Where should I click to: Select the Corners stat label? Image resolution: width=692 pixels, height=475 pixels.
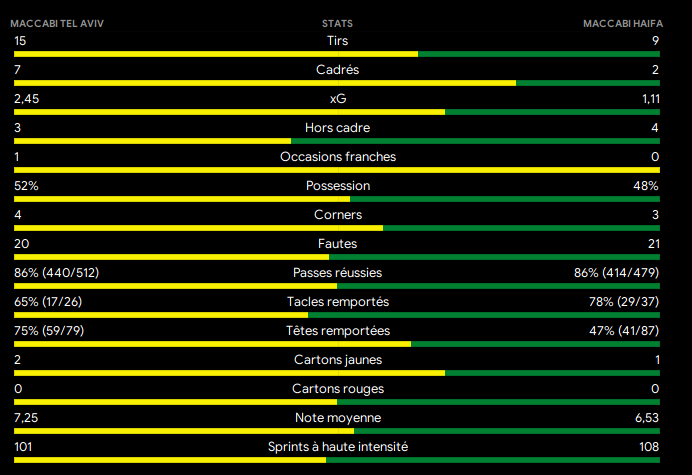click(337, 215)
